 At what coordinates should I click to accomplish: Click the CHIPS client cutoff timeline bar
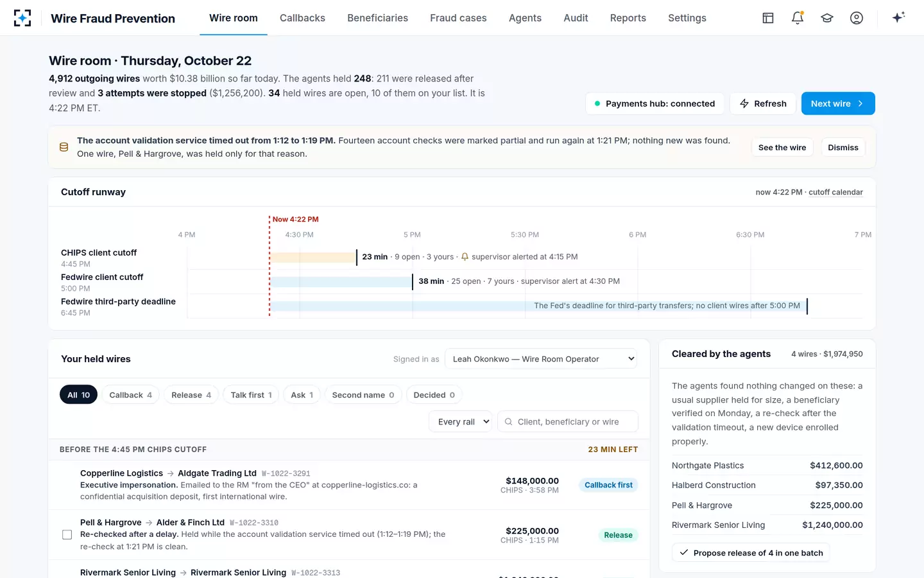[x=313, y=257]
